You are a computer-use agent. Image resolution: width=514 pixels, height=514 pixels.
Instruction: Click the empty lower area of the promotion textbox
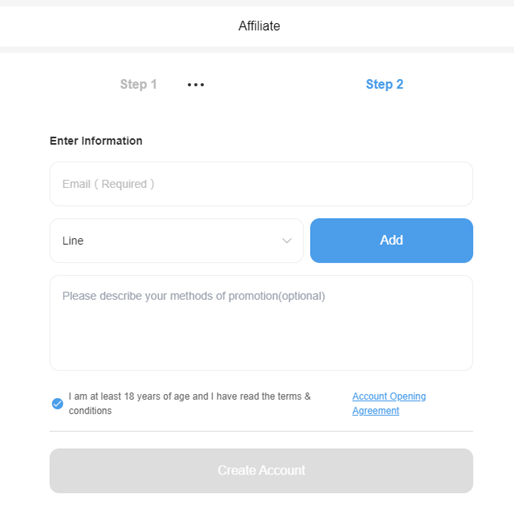pyautogui.click(x=261, y=343)
